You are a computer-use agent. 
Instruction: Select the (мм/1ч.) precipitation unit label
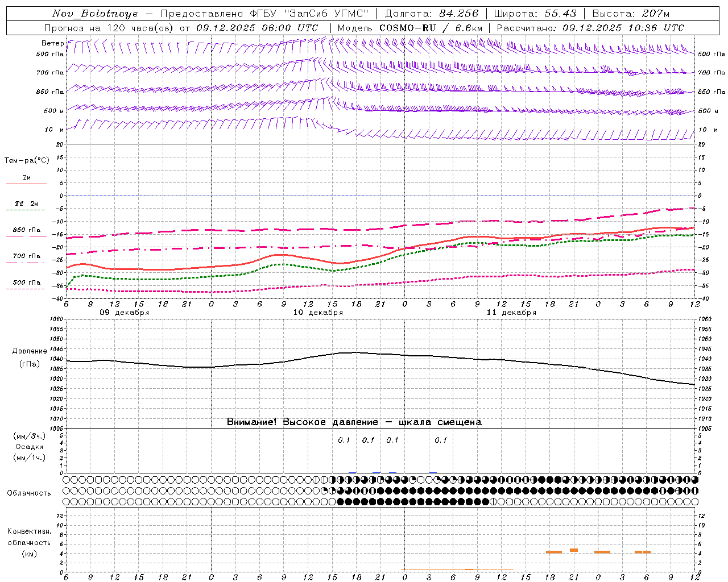click(x=30, y=458)
